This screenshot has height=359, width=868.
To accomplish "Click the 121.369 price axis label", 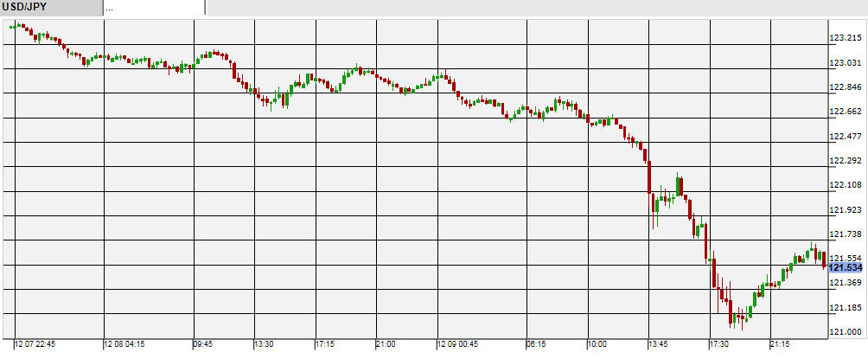I will point(846,283).
